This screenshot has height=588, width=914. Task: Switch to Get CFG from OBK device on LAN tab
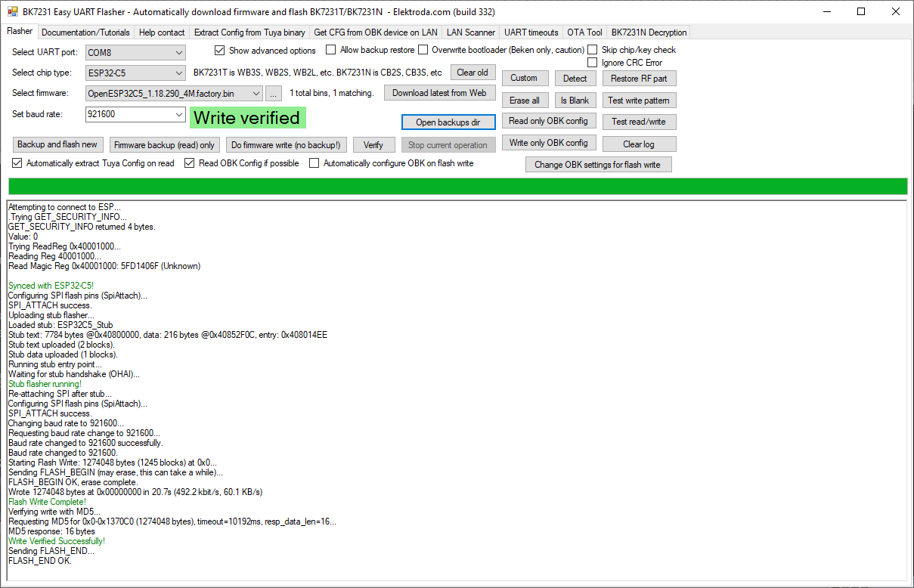pyautogui.click(x=376, y=32)
